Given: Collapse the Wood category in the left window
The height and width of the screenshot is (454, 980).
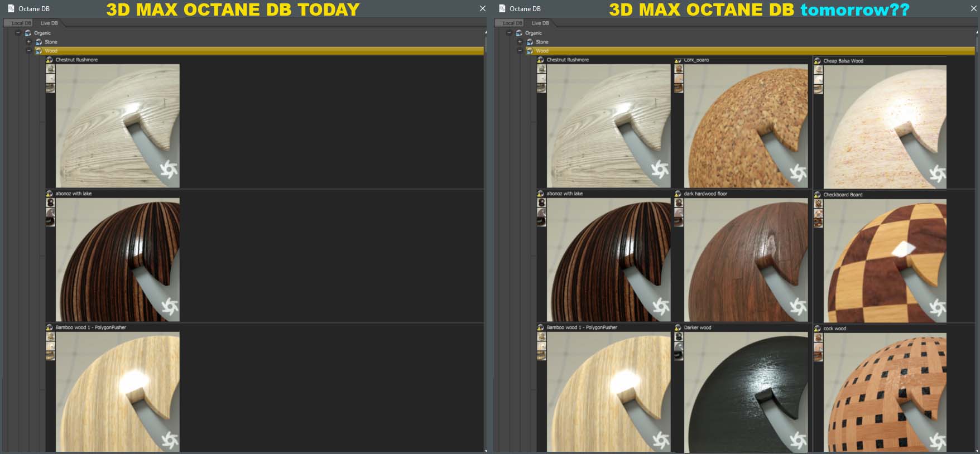Looking at the screenshot, I should pyautogui.click(x=28, y=51).
